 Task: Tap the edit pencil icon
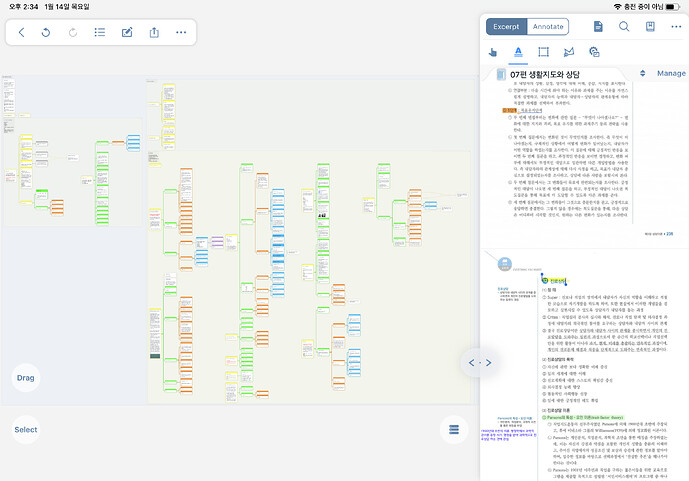(127, 32)
